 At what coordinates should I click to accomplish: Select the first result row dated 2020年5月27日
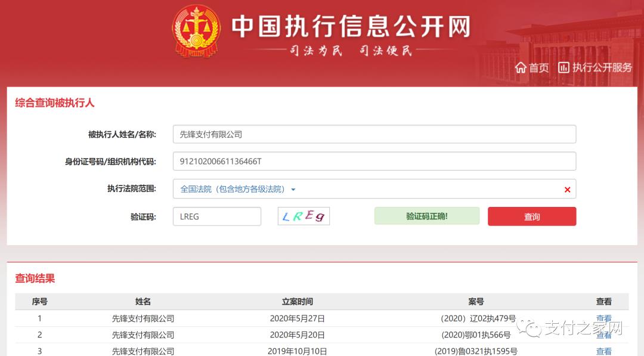tap(298, 318)
